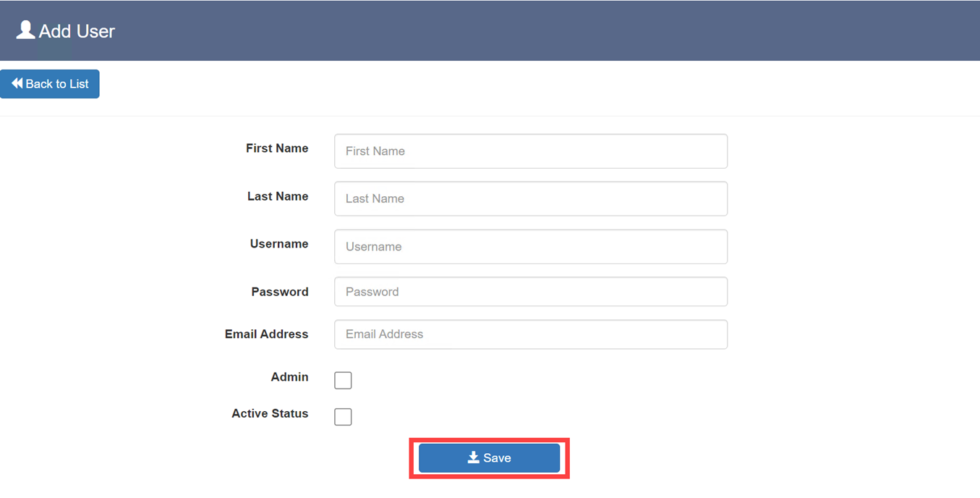This screenshot has height=498, width=980.
Task: Click the Active Status label
Action: (270, 413)
